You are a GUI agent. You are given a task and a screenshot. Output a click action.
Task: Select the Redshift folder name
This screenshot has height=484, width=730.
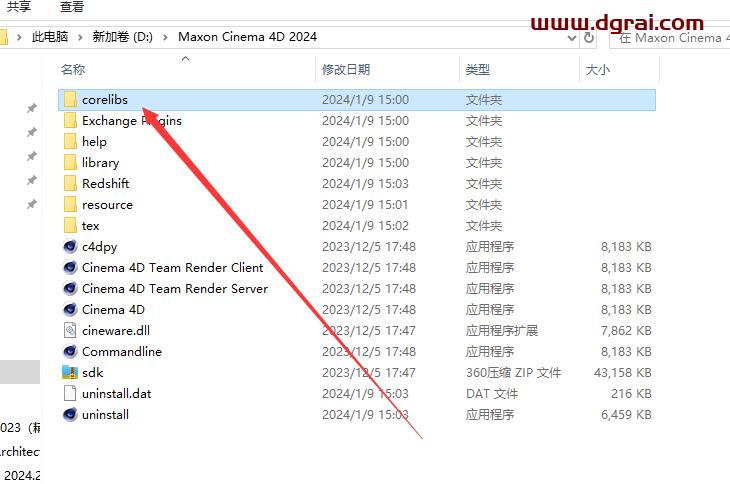106,183
